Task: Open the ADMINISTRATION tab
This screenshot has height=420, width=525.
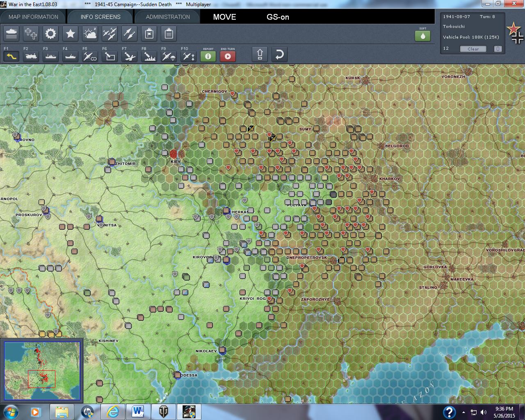Action: (168, 17)
